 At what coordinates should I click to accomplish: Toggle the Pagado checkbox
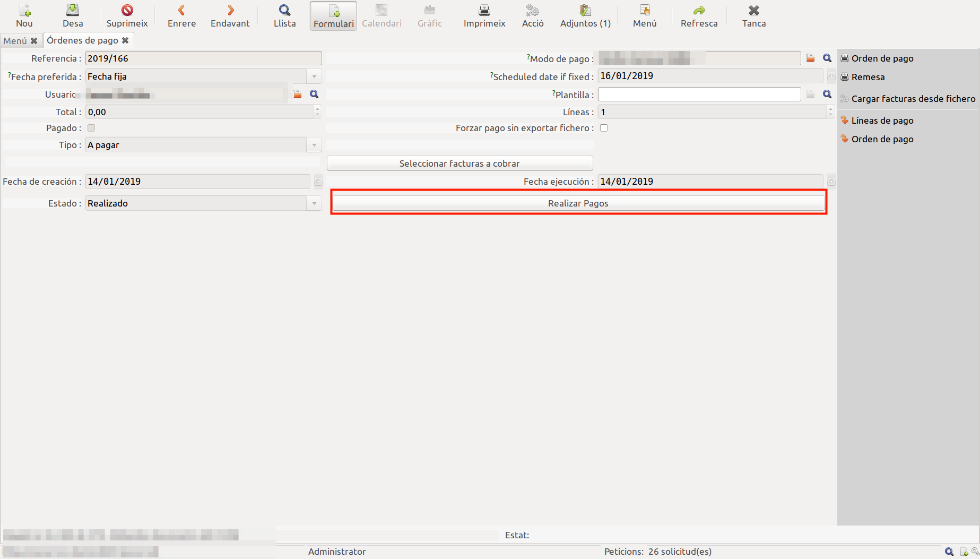pos(91,128)
